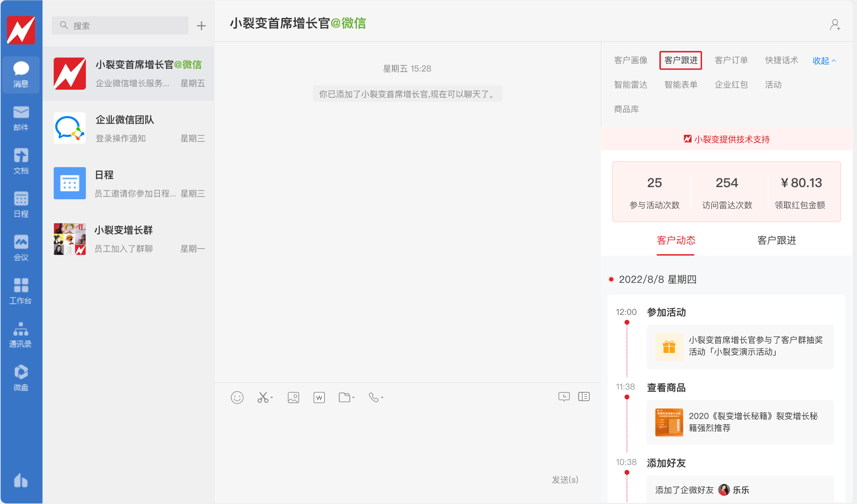Screen dimensions: 857x504
Task: Open the 智能表单 tab
Action: (x=681, y=85)
